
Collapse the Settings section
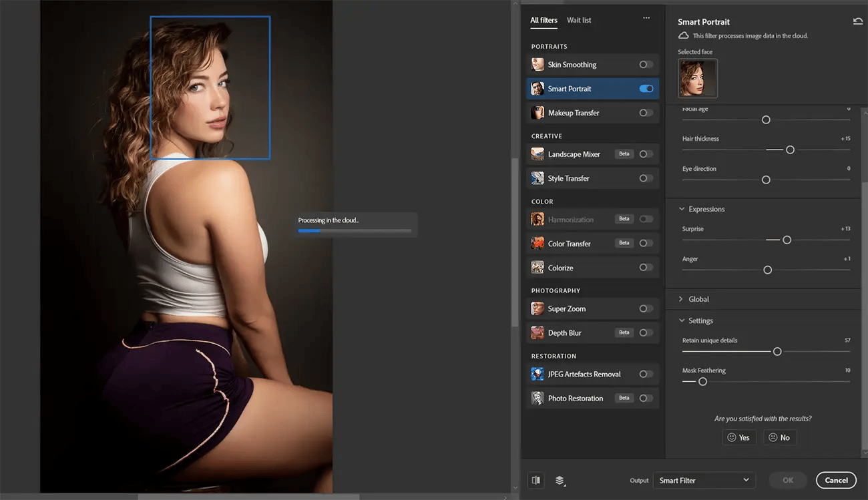tap(682, 321)
